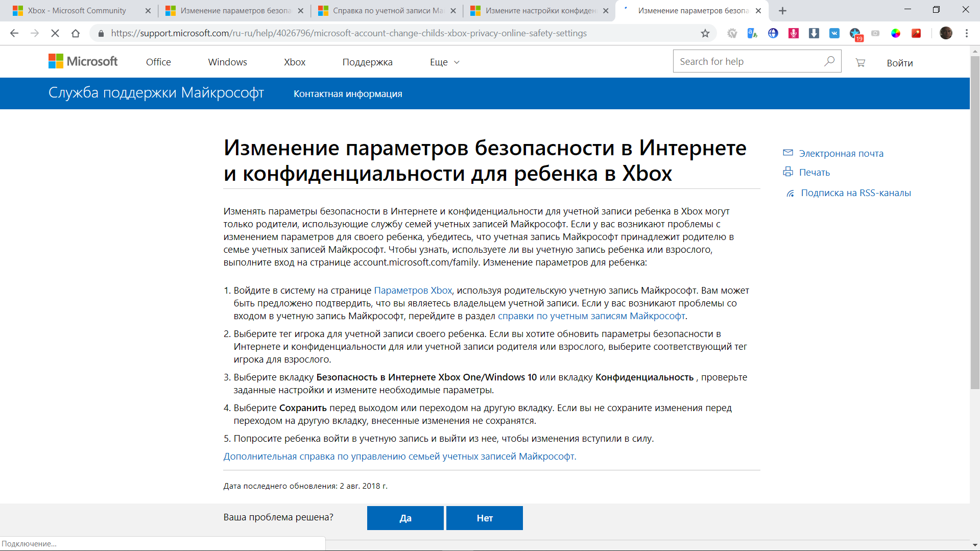The image size is (980, 551).
Task: Open справки по учетным записям Майкрософт link
Action: point(591,316)
